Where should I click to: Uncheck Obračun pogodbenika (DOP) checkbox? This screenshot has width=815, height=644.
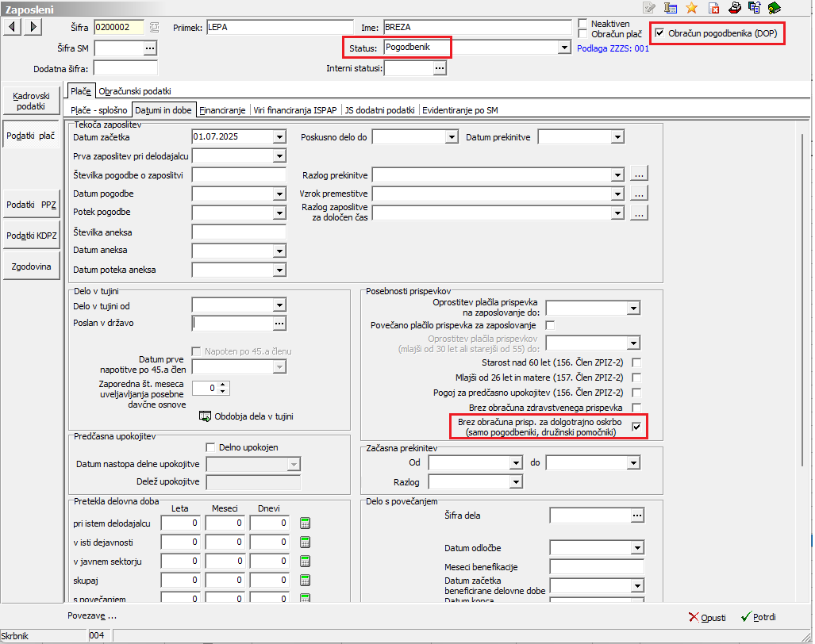tap(659, 33)
